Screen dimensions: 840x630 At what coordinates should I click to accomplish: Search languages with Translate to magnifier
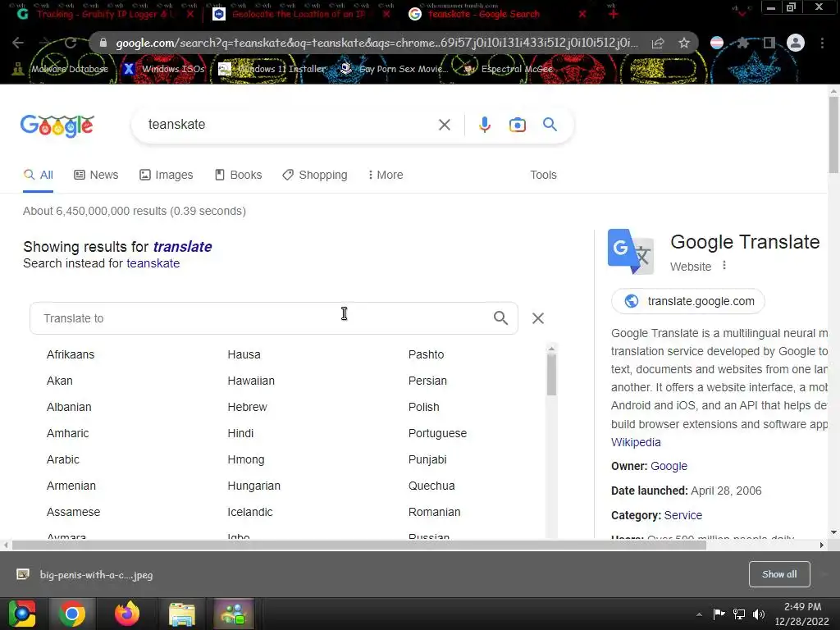(x=500, y=318)
